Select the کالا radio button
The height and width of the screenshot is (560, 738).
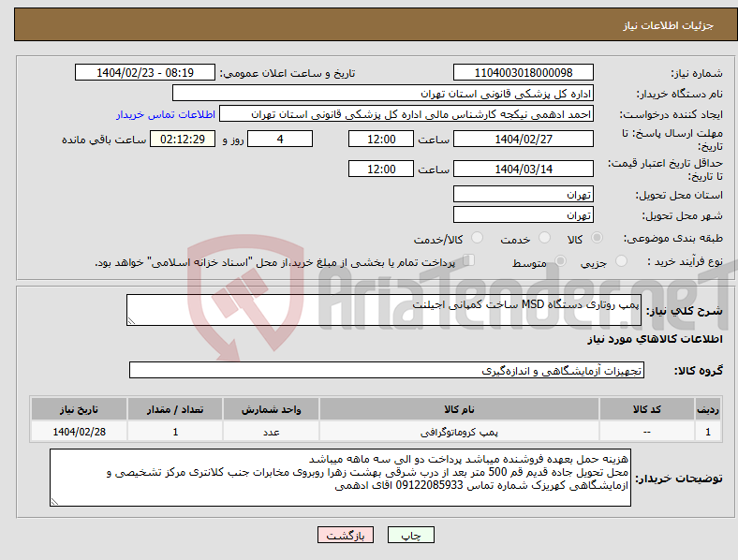coord(597,238)
